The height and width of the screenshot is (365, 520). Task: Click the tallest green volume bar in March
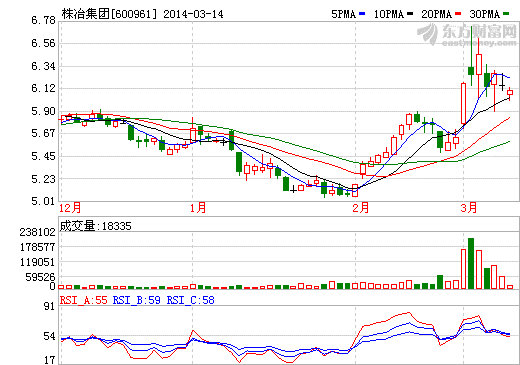coord(471,263)
